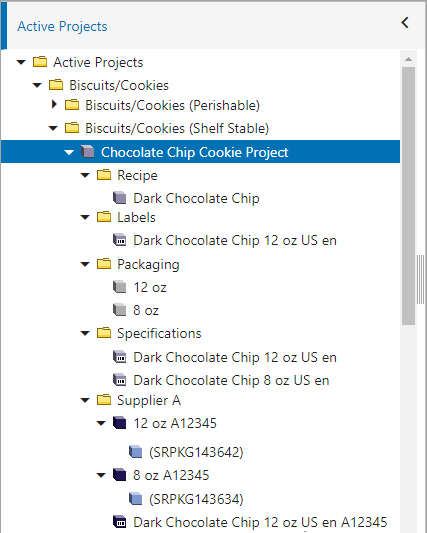
Task: Click the dark cube icon for 8 oz A12345
Action: coord(120,475)
